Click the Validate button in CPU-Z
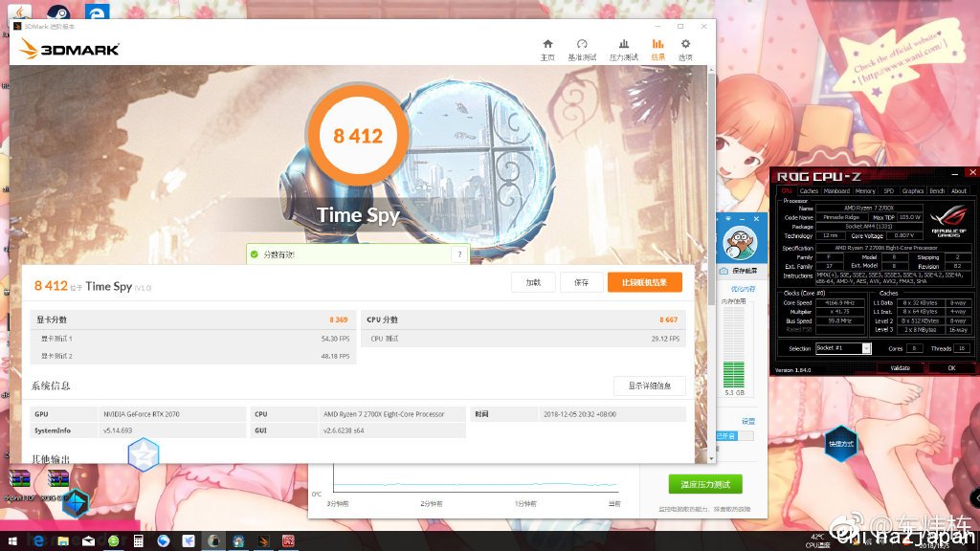 click(900, 368)
